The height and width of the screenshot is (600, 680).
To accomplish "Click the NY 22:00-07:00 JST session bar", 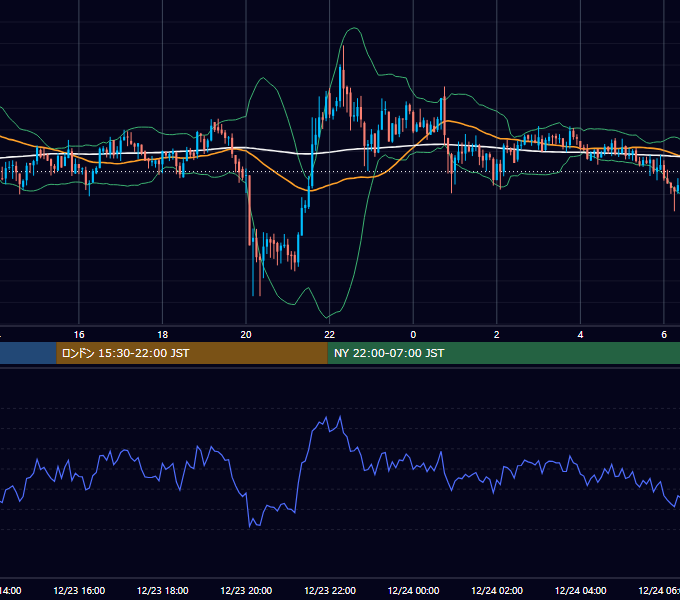I will click(503, 353).
